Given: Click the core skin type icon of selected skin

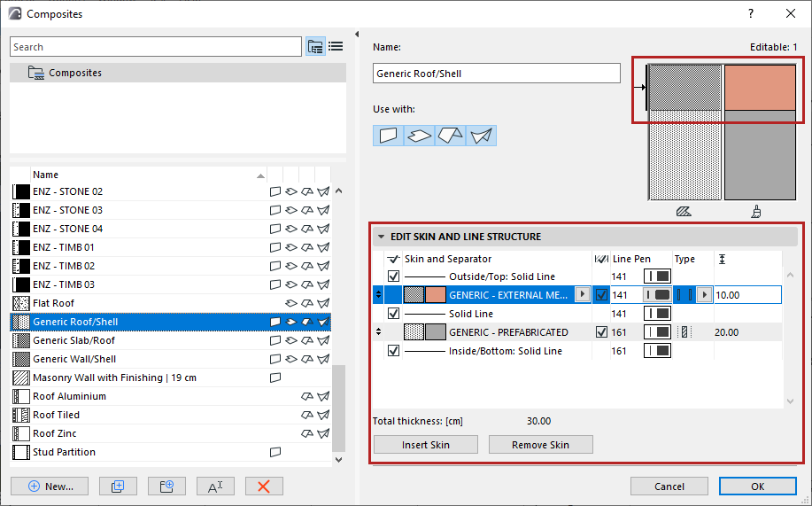Looking at the screenshot, I should (684, 295).
